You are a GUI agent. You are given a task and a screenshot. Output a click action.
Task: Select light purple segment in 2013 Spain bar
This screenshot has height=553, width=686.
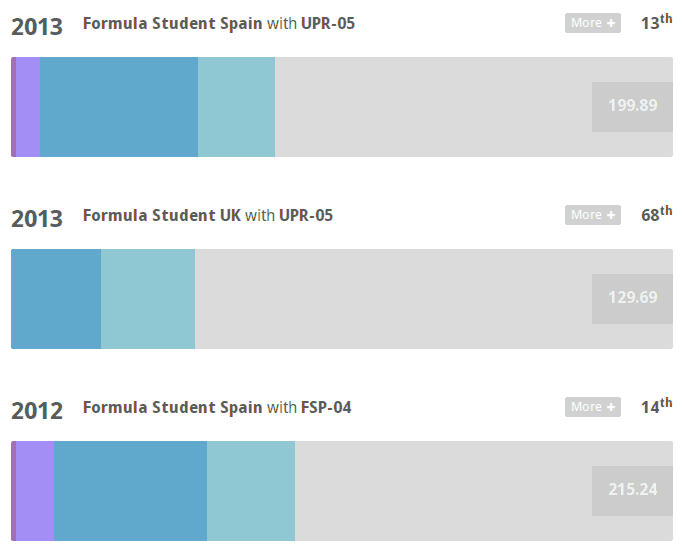(28, 107)
